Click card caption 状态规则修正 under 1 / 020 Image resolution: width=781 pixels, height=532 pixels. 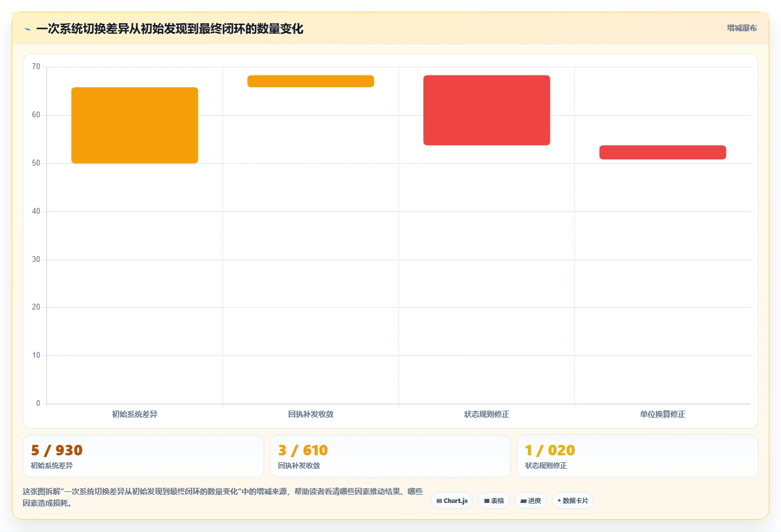coord(546,466)
